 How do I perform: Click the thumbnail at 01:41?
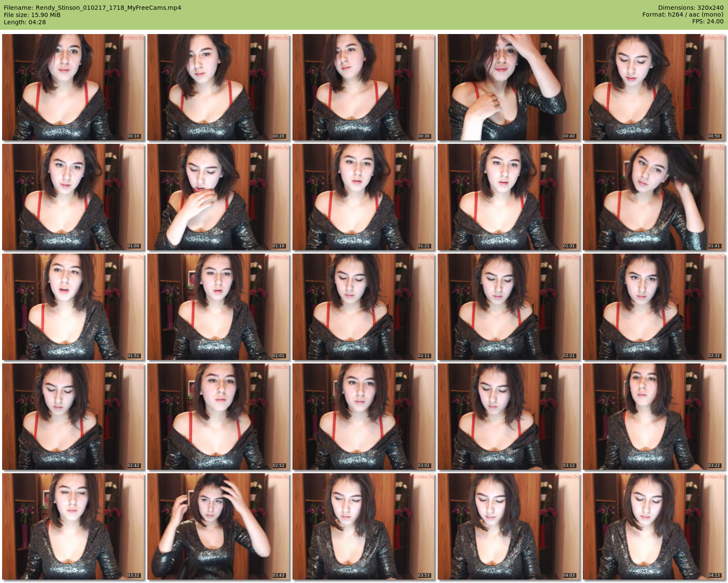[x=654, y=197]
